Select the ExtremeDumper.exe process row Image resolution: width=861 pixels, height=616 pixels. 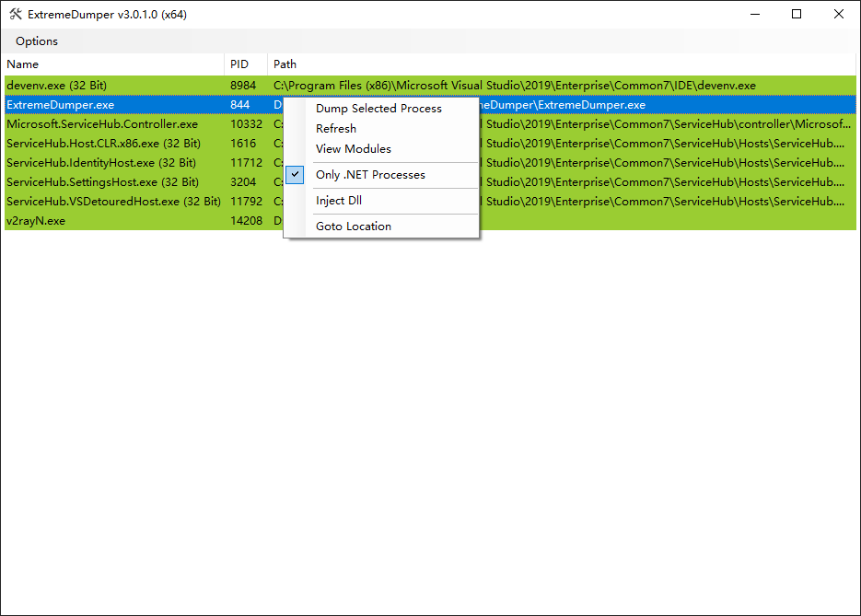(431, 105)
